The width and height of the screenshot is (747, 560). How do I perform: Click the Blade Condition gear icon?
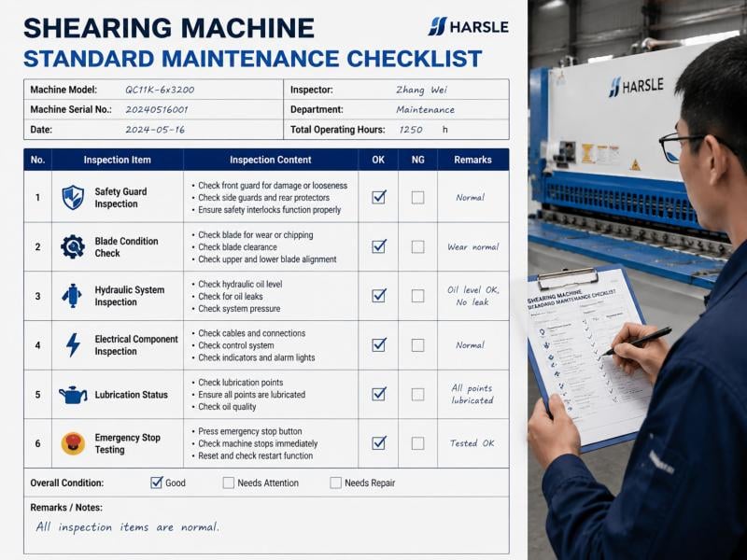click(x=73, y=246)
